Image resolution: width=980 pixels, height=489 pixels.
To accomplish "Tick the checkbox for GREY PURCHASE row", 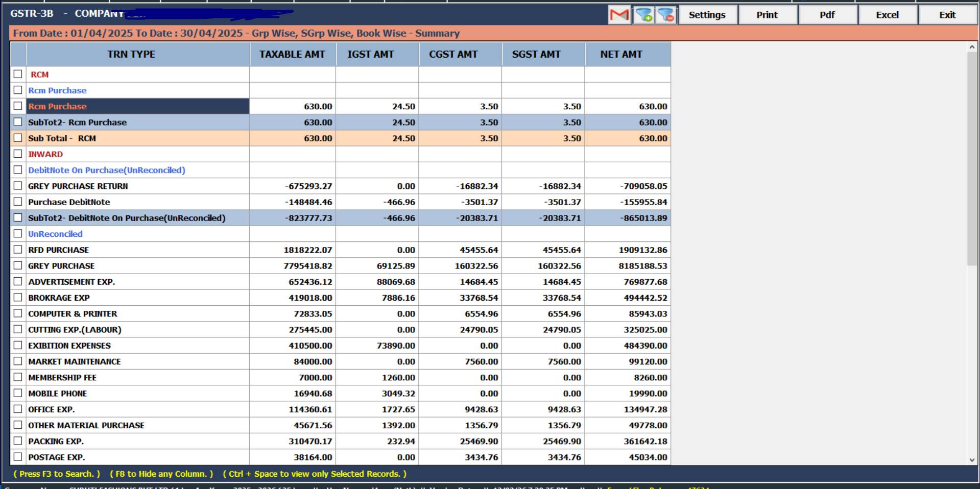I will tap(18, 265).
